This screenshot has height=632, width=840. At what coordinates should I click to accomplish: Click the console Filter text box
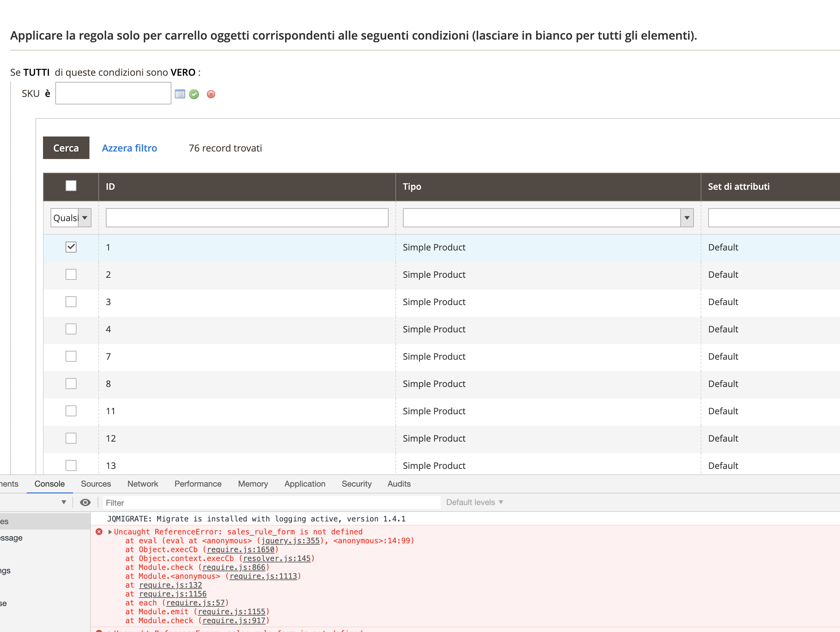pyautogui.click(x=271, y=503)
